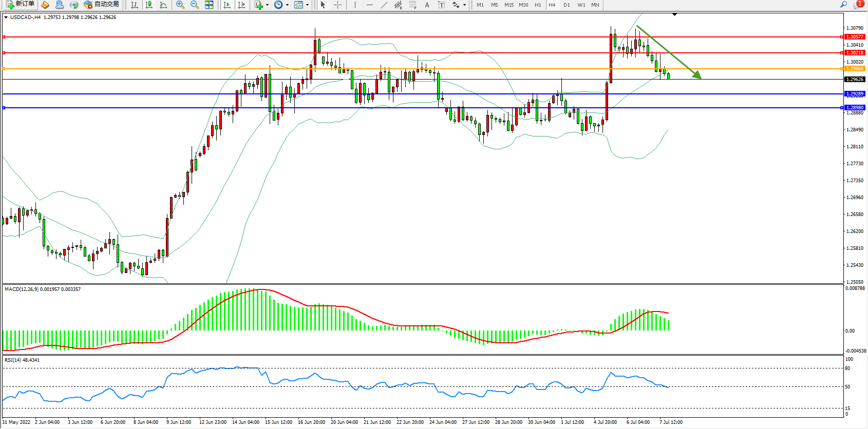This screenshot has height=429, width=868.
Task: Switch to the D1 timeframe
Action: [x=567, y=5]
